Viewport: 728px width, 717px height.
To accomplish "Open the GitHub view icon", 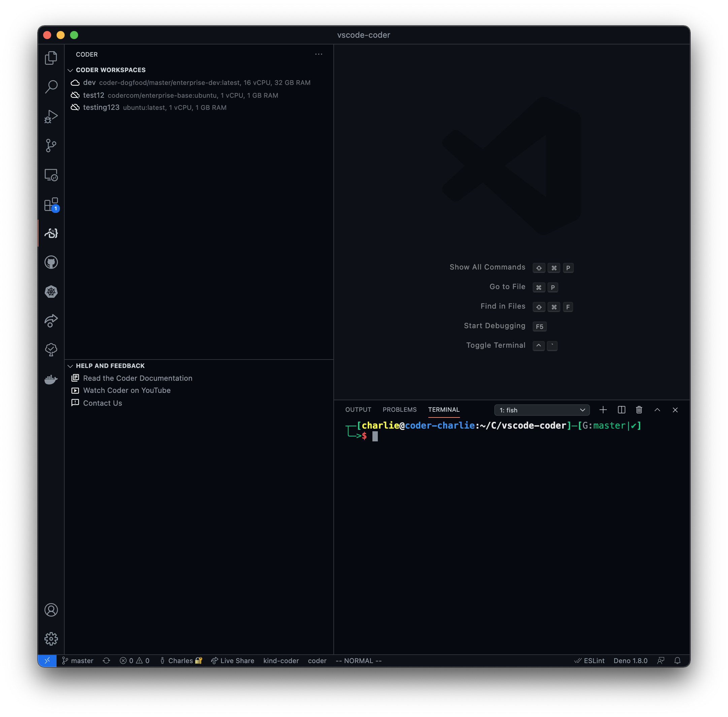I will (x=51, y=262).
